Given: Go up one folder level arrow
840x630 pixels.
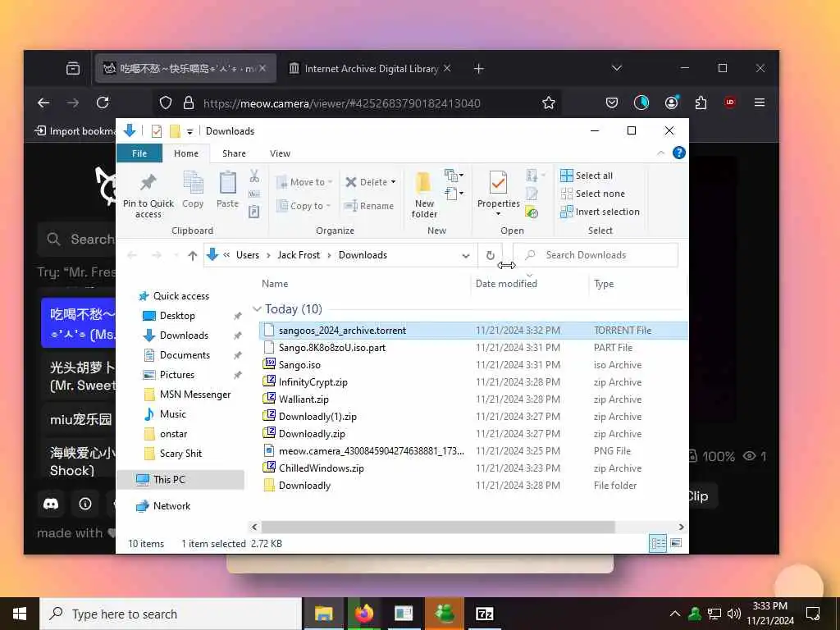Looking at the screenshot, I should coord(192,256).
